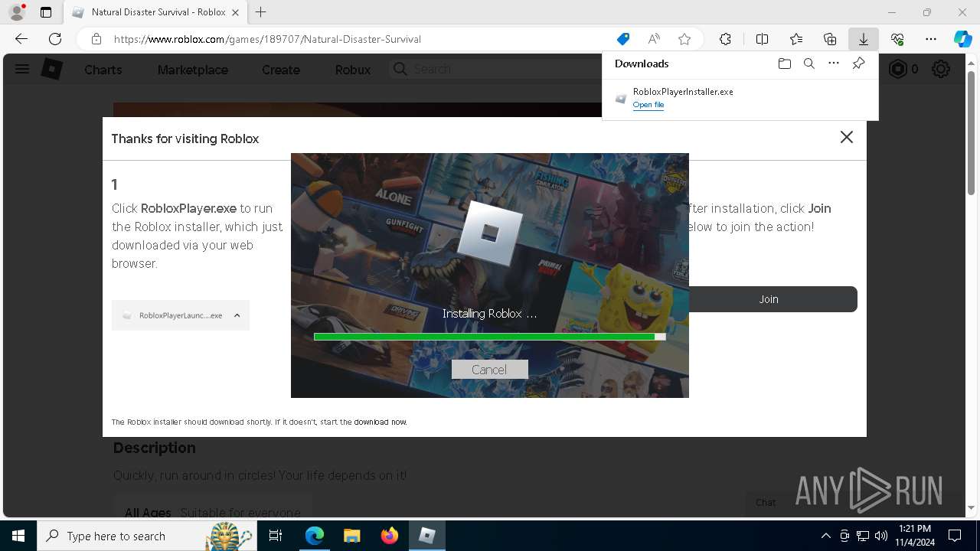Focus the Windows taskbar search box
Image resolution: width=980 pixels, height=551 pixels.
(x=145, y=536)
